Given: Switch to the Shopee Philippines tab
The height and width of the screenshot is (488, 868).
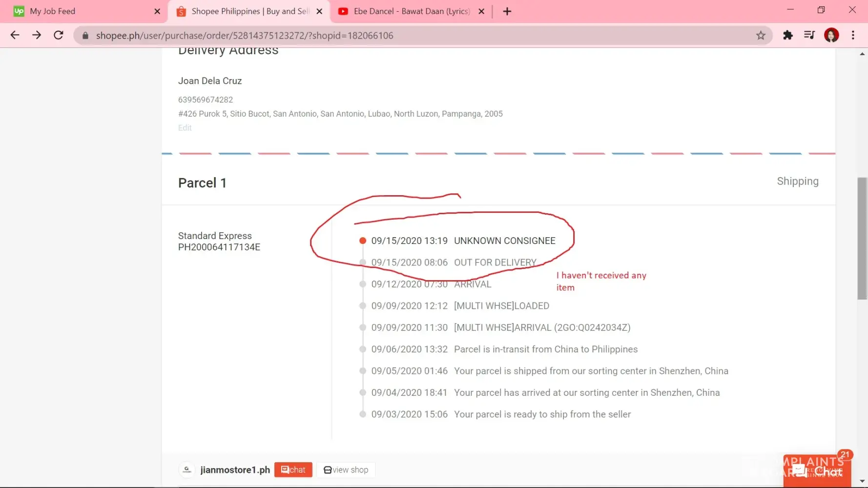Looking at the screenshot, I should 249,11.
